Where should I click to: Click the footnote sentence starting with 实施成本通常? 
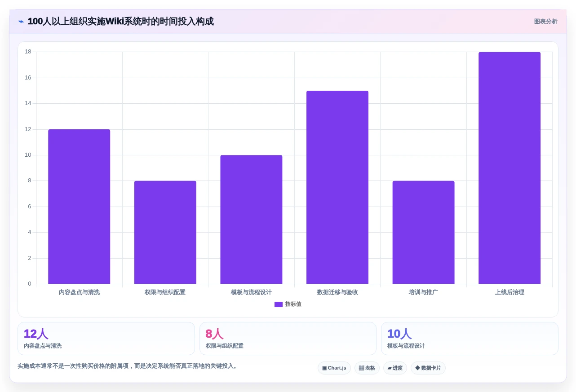click(x=127, y=366)
